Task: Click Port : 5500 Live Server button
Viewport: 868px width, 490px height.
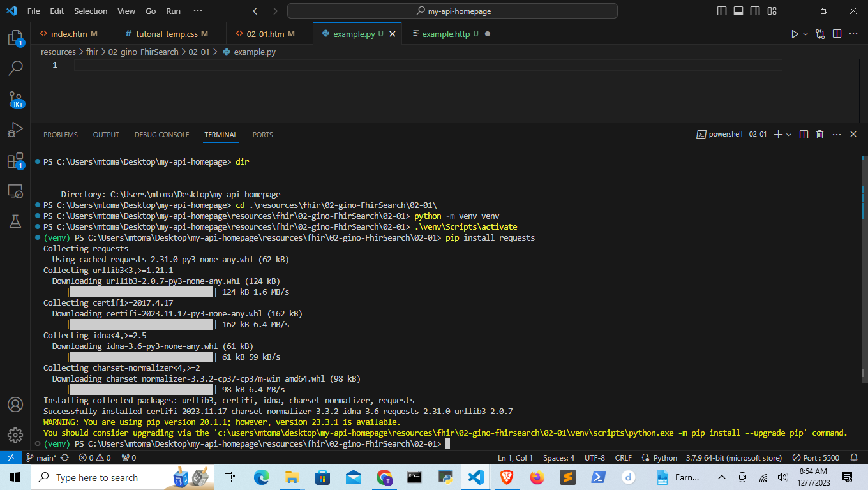Action: 816,457
